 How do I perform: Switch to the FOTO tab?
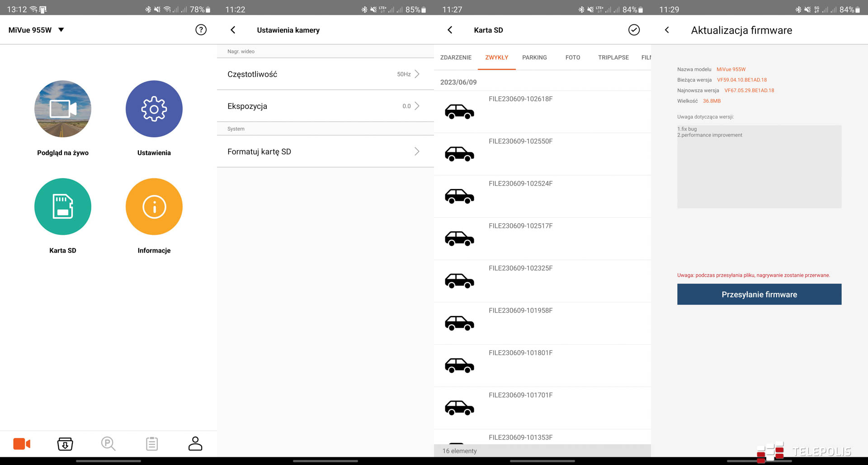[572, 57]
